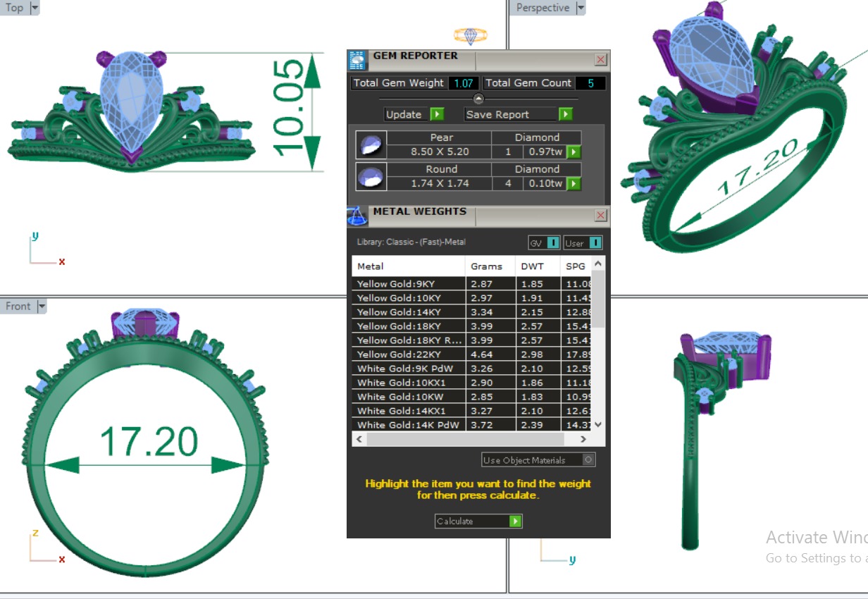The image size is (868, 599).
Task: Close the Metal Weights panel
Action: click(601, 216)
